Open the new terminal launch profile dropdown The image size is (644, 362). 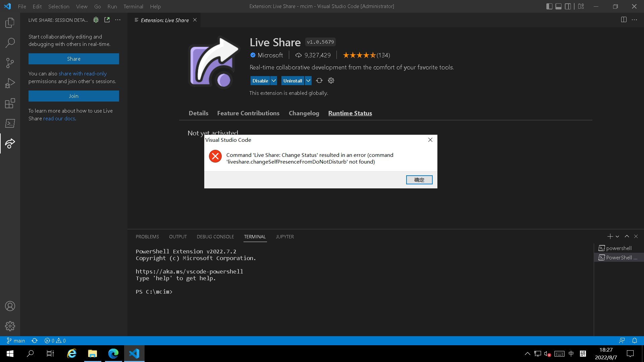coord(617,237)
